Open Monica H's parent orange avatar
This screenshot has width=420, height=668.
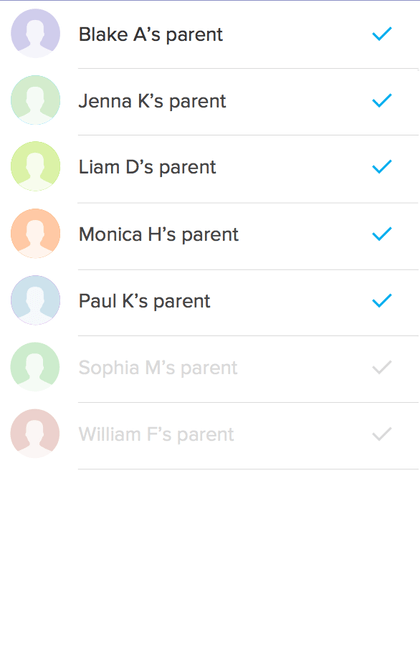point(35,233)
